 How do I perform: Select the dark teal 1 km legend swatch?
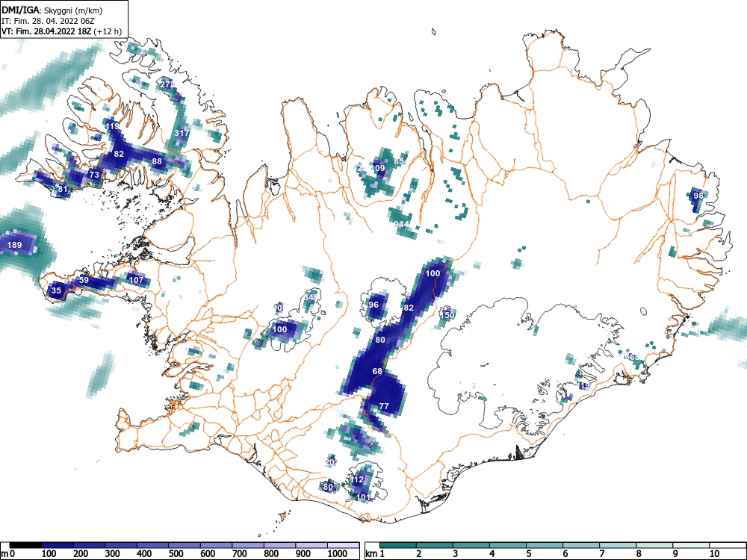pyautogui.click(x=398, y=545)
